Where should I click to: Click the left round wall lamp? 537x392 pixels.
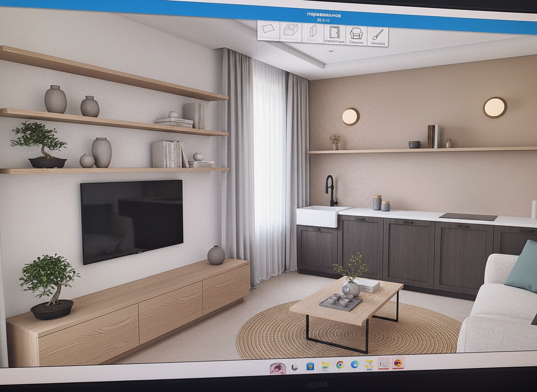point(350,117)
